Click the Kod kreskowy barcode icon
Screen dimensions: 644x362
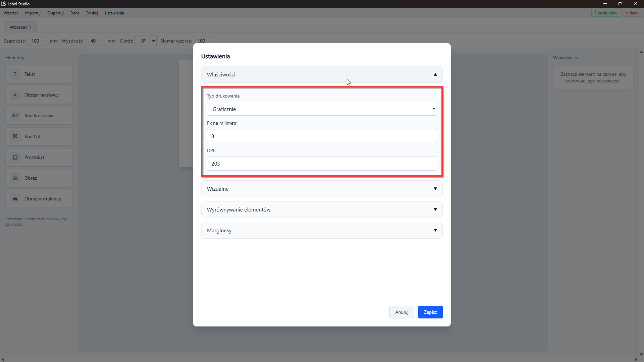(15, 116)
